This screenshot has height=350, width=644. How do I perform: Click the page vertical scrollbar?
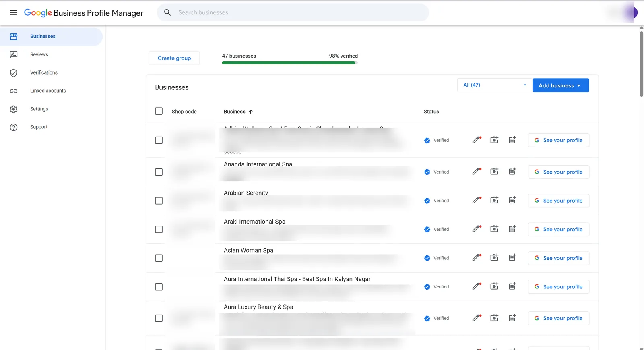point(641,64)
